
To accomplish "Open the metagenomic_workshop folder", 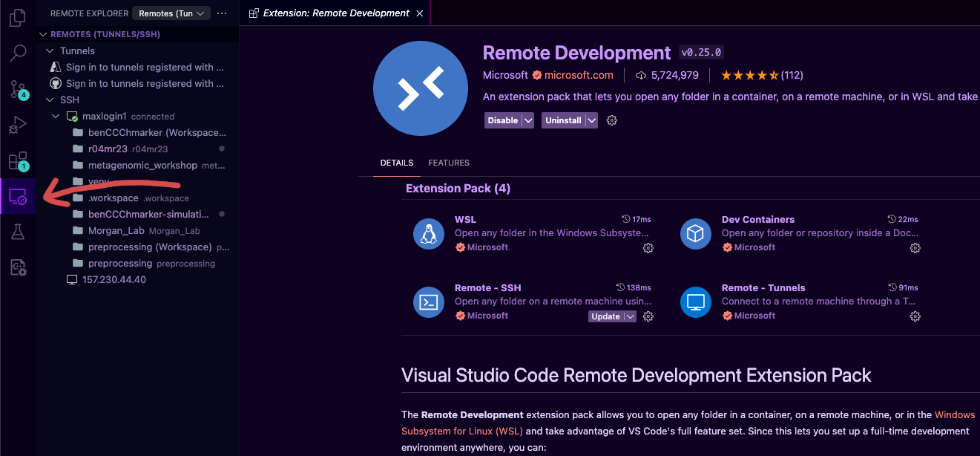I will coord(137,165).
